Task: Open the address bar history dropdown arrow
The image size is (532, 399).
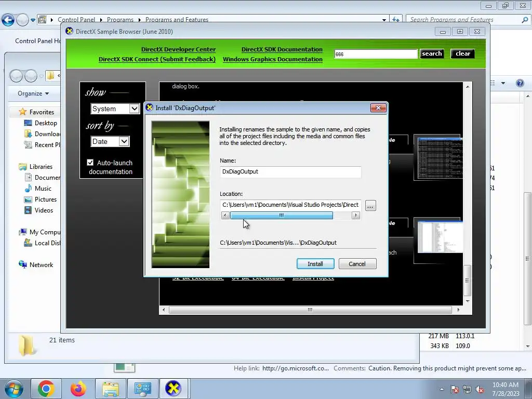Action: point(384,20)
